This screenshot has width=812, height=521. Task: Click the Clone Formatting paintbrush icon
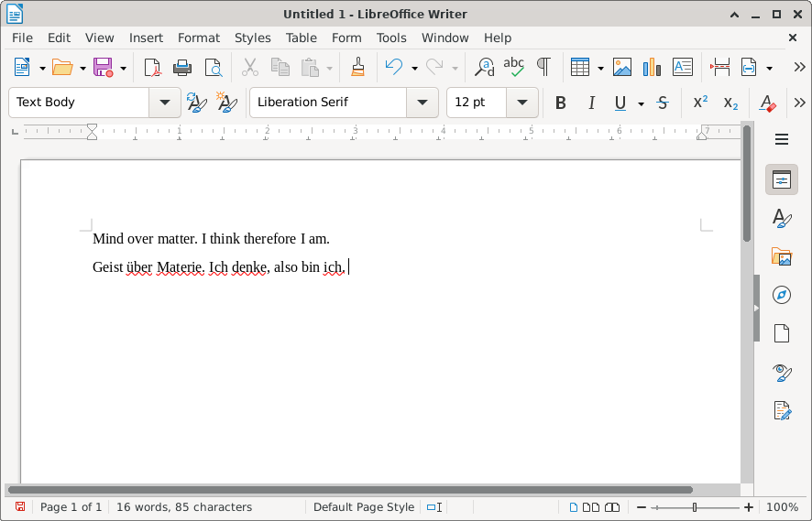click(358, 67)
